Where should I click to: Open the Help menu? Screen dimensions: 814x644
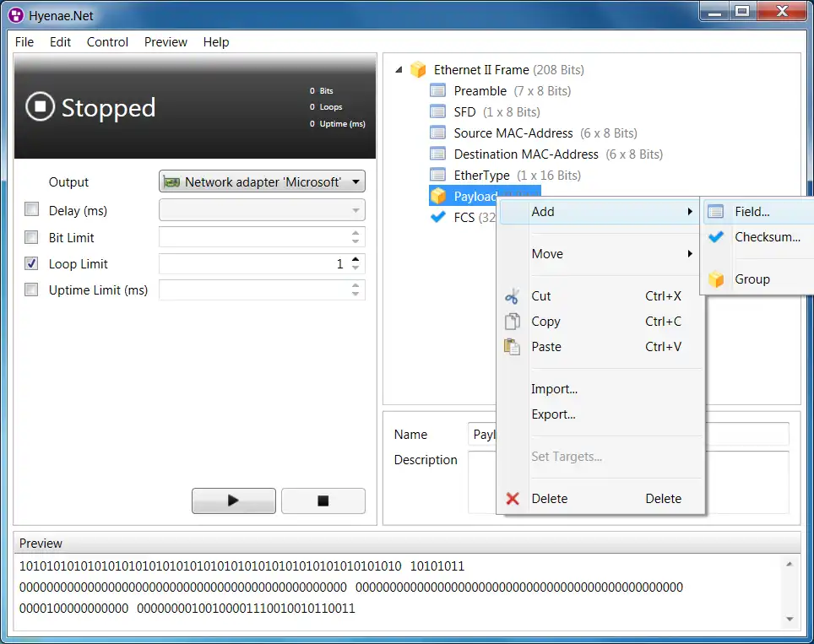216,42
